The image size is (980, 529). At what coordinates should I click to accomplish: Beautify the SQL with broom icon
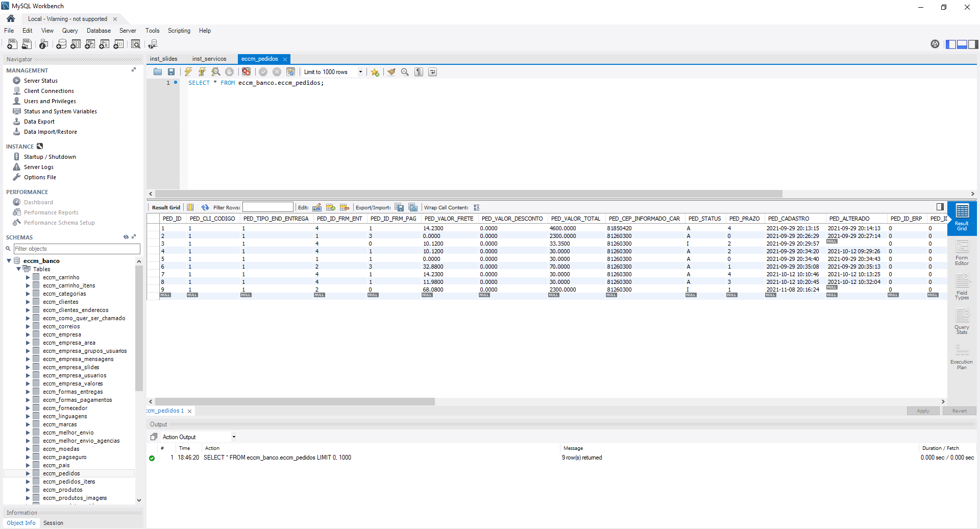(391, 72)
